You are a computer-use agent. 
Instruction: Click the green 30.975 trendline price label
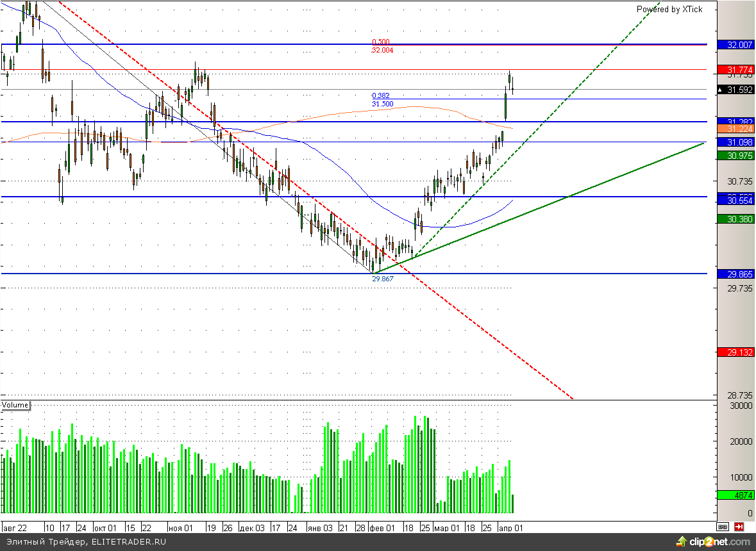[x=735, y=156]
